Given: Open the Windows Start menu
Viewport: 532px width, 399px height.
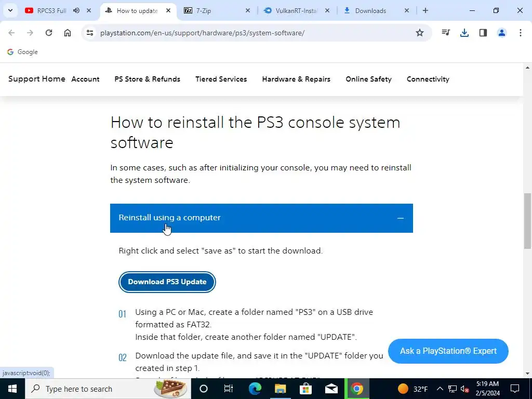Looking at the screenshot, I should pyautogui.click(x=12, y=389).
